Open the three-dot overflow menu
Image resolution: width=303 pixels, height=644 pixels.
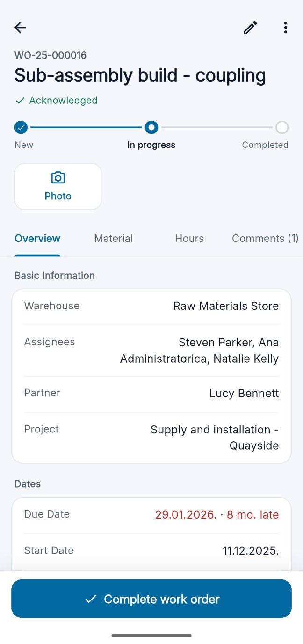click(x=286, y=28)
